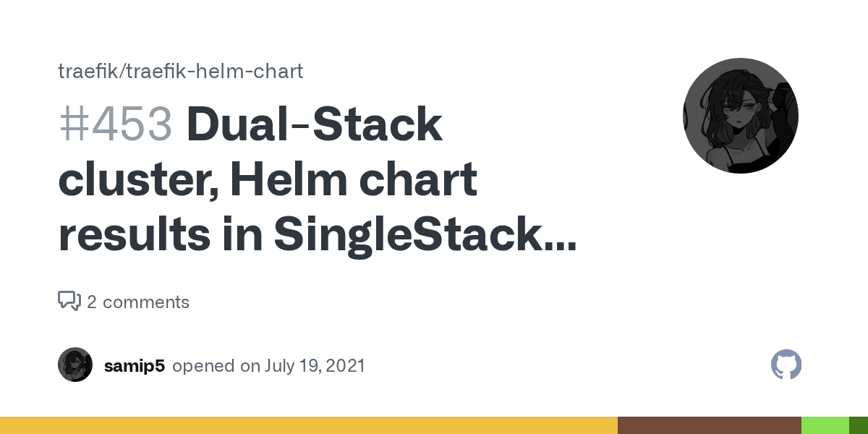Click the "opened on" text

(216, 366)
